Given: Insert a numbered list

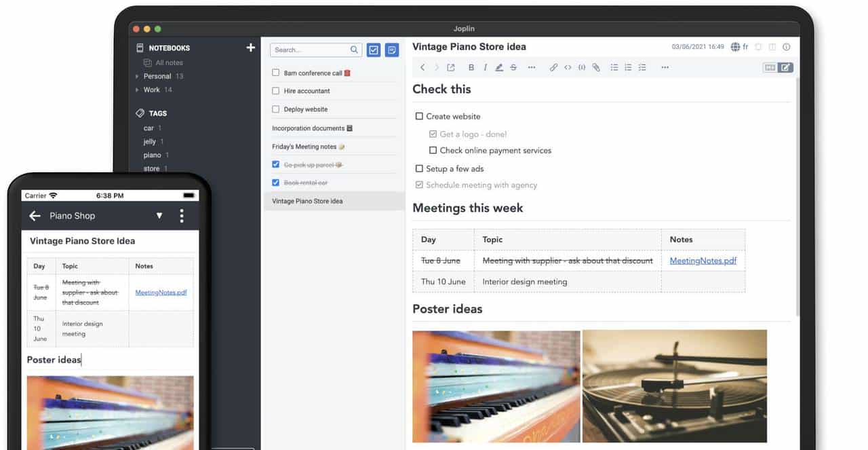Looking at the screenshot, I should (x=628, y=67).
